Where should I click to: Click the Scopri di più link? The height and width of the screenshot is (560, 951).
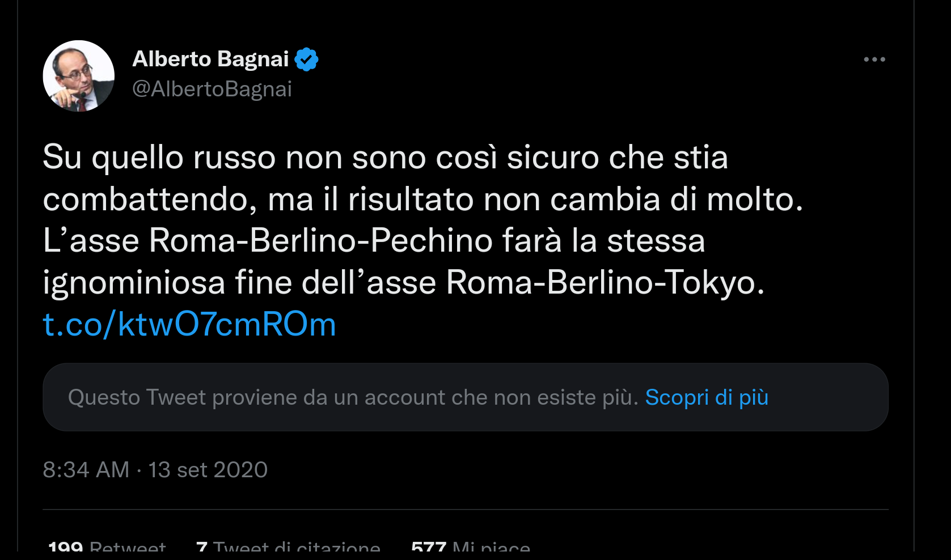click(706, 397)
